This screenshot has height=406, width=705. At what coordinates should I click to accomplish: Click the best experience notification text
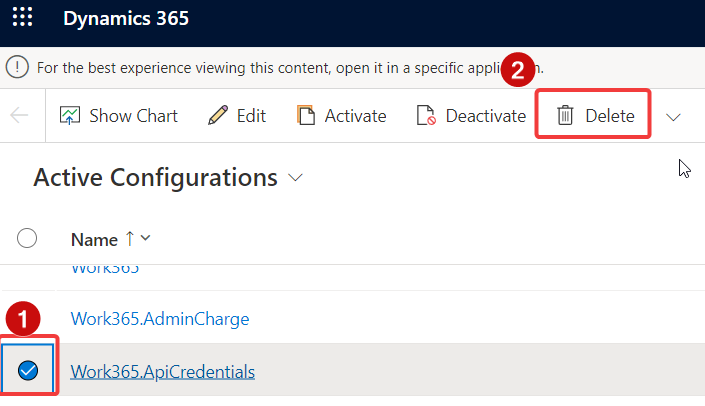290,68
